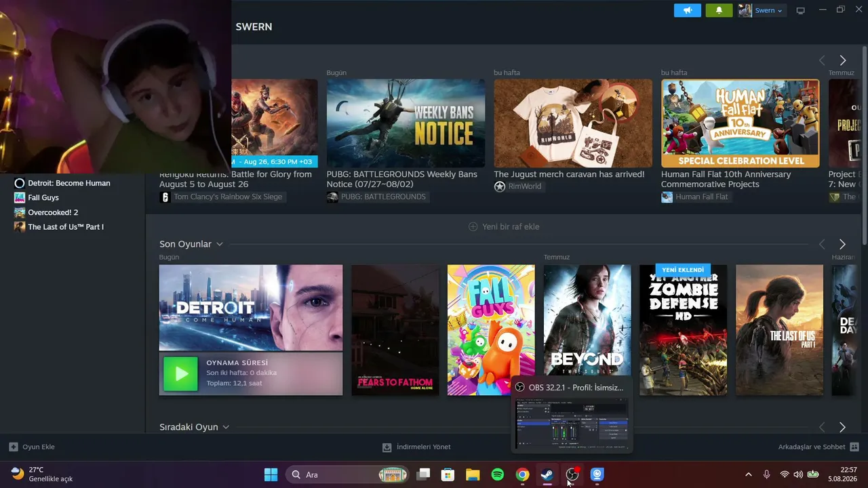Open Rengoku Returns Rainbow Six news image
The height and width of the screenshot is (488, 868).
click(x=275, y=123)
